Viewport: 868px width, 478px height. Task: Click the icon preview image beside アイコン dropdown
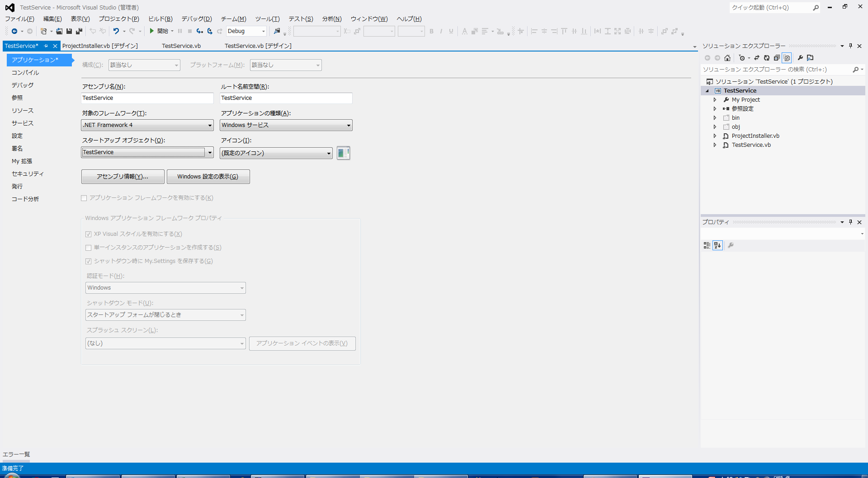(x=344, y=153)
